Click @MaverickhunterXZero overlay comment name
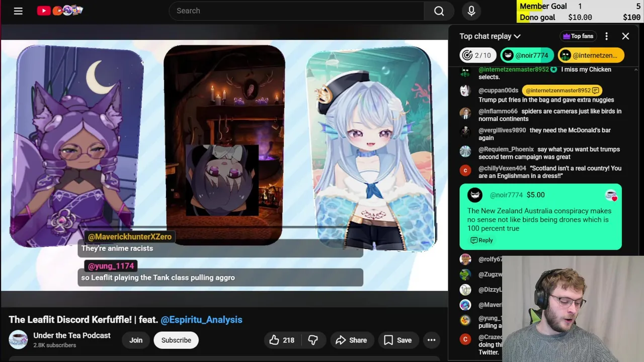This screenshot has width=644, height=362. pos(130,237)
